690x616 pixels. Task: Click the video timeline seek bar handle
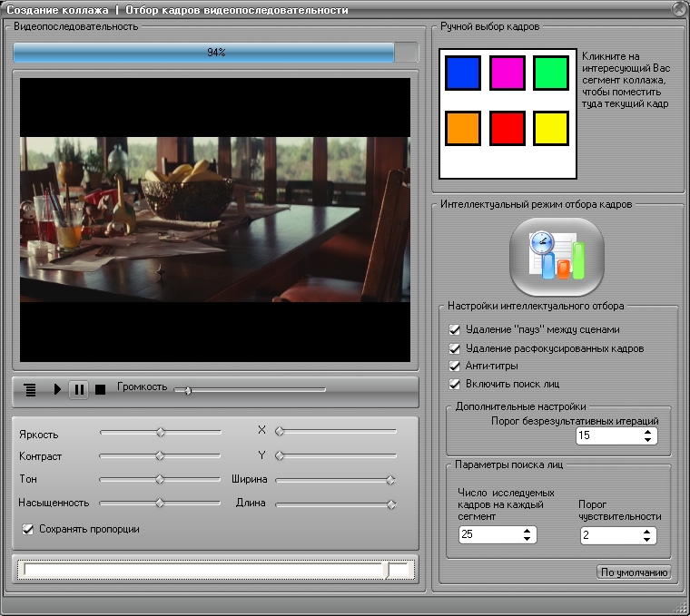(386, 571)
